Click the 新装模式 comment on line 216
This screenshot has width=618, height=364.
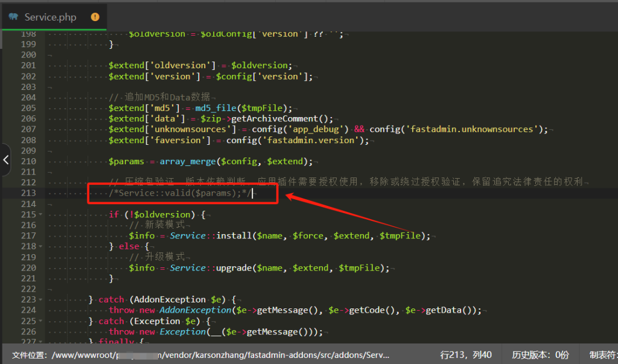pyautogui.click(x=157, y=225)
